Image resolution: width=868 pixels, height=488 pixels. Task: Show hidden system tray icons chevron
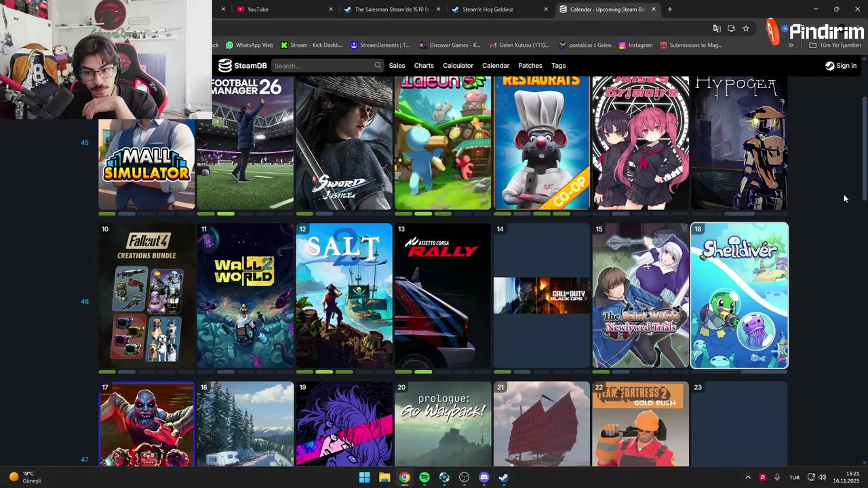click(x=748, y=477)
